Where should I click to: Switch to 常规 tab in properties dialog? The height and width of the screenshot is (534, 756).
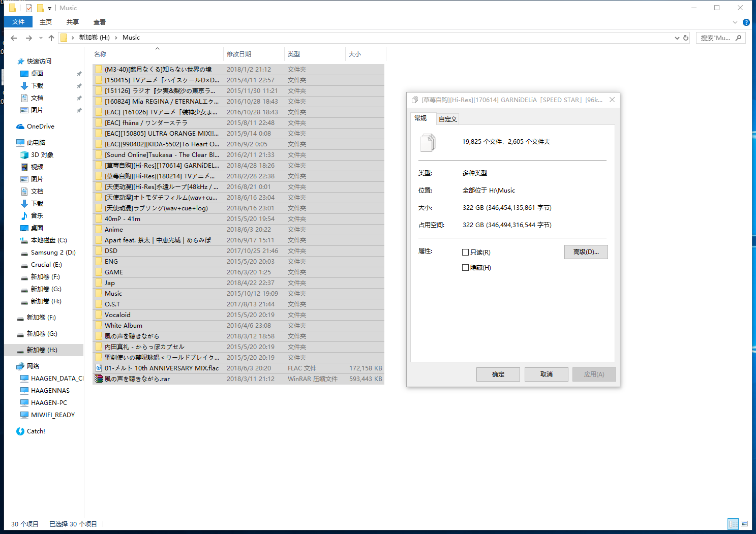420,118
